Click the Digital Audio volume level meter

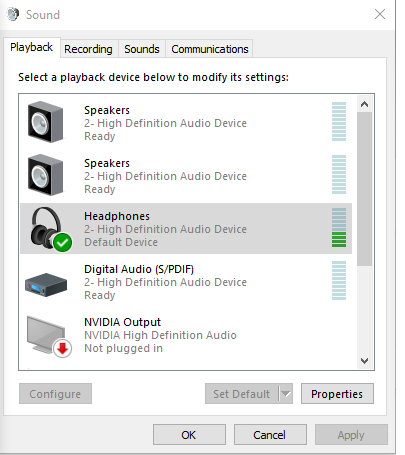click(339, 281)
